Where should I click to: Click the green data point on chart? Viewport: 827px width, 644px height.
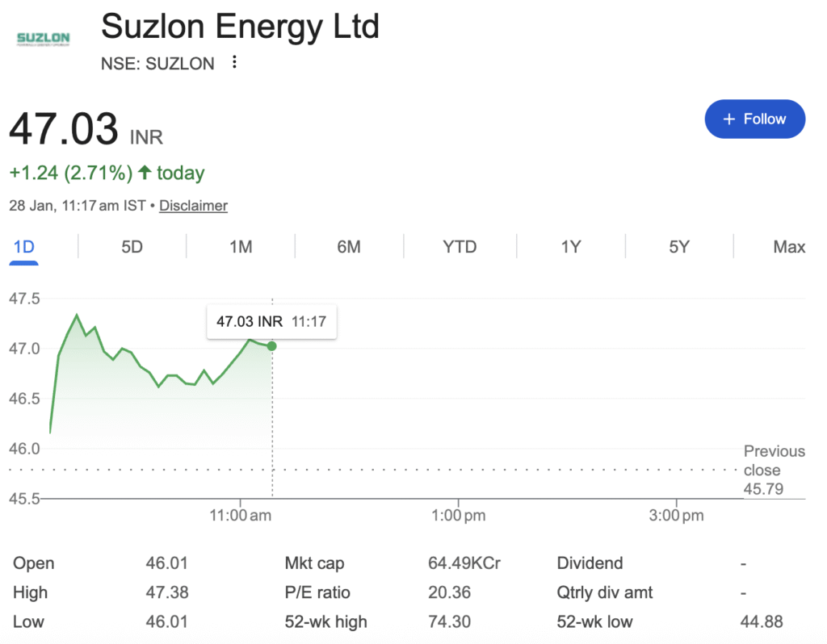pyautogui.click(x=271, y=345)
